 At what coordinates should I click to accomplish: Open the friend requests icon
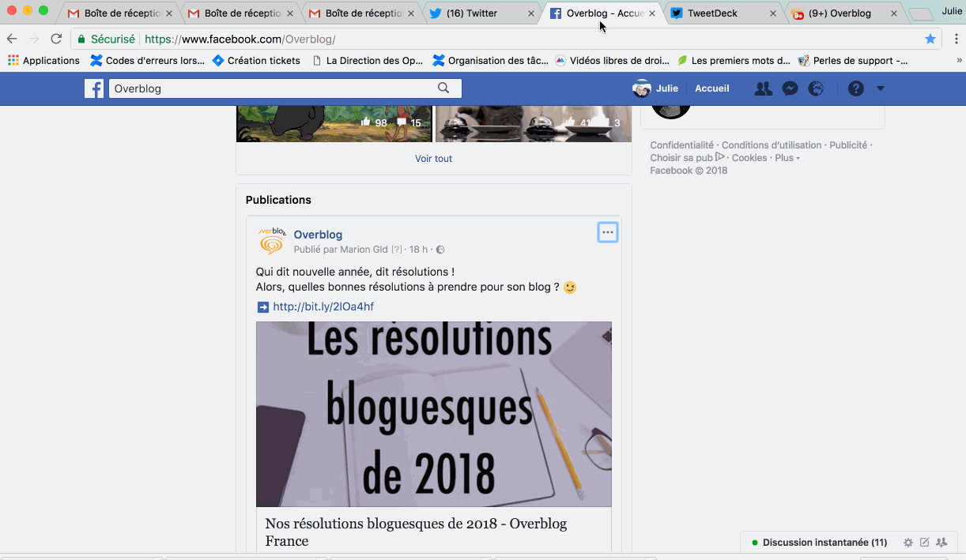(x=763, y=88)
